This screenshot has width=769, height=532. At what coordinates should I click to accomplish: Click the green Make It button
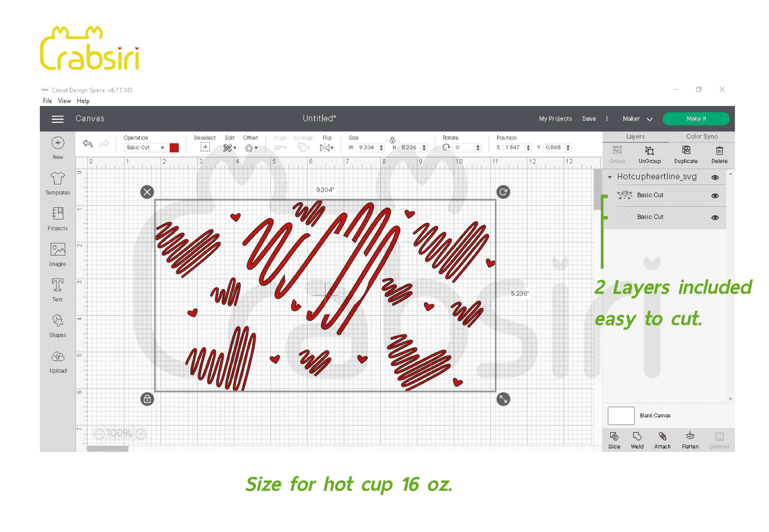(x=695, y=119)
